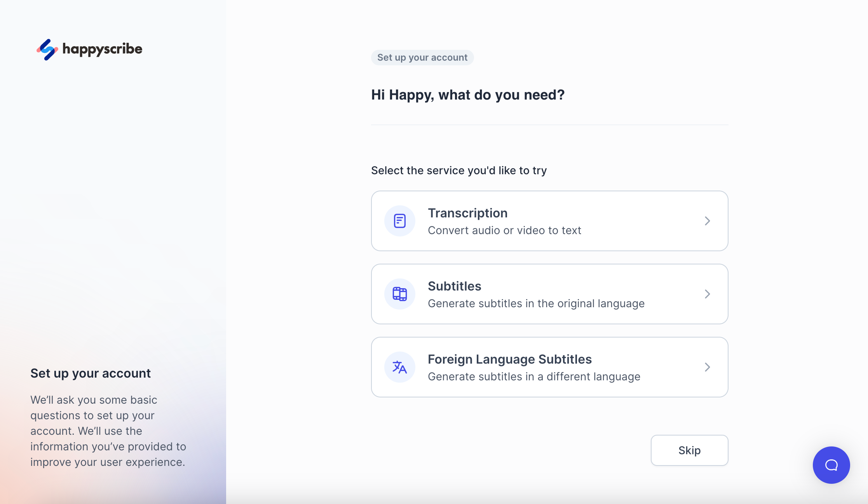Click the happyscribe wordmark text

tap(102, 49)
